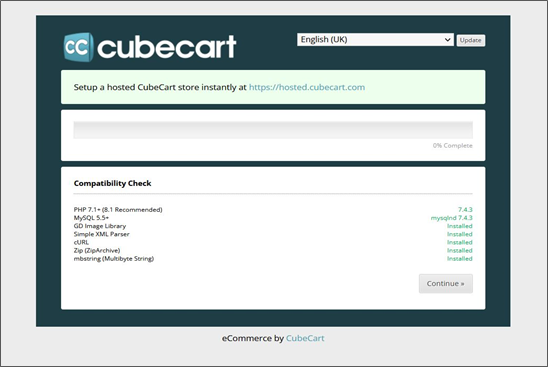This screenshot has width=548, height=367.
Task: Click the CubeCart logo
Action: click(x=150, y=47)
